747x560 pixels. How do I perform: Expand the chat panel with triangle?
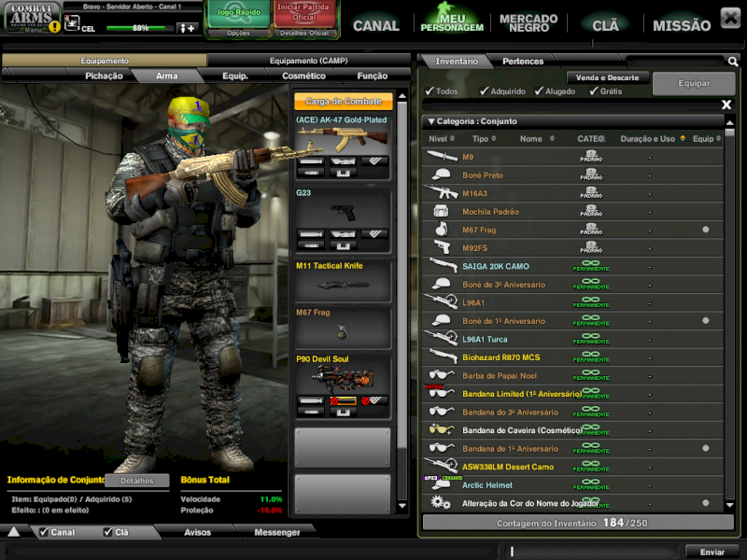click(x=13, y=532)
